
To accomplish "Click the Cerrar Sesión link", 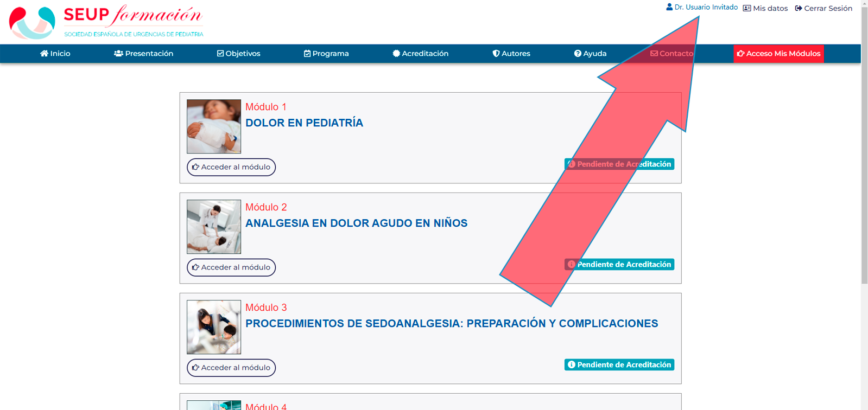I will pos(823,8).
